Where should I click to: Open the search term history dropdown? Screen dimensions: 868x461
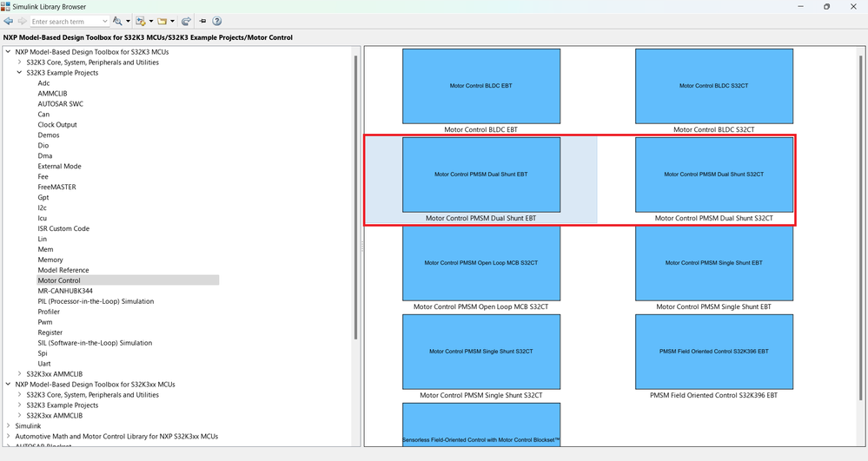[x=105, y=21]
